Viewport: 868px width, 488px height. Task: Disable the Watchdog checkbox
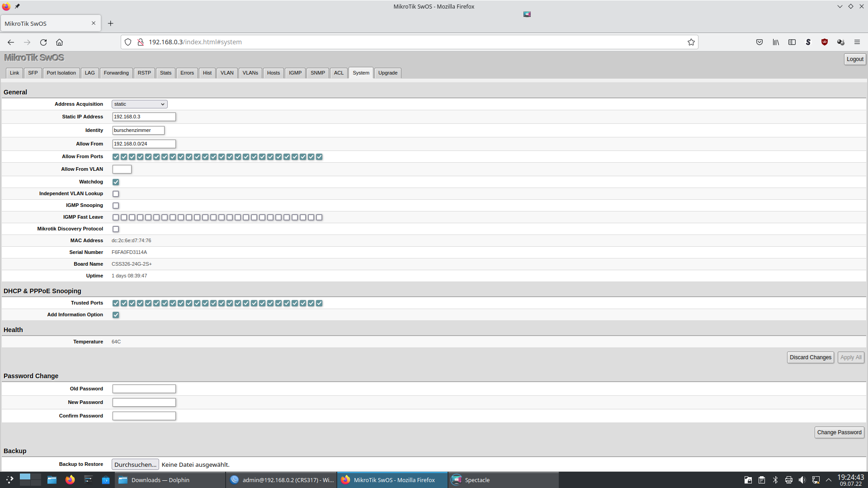click(x=116, y=182)
